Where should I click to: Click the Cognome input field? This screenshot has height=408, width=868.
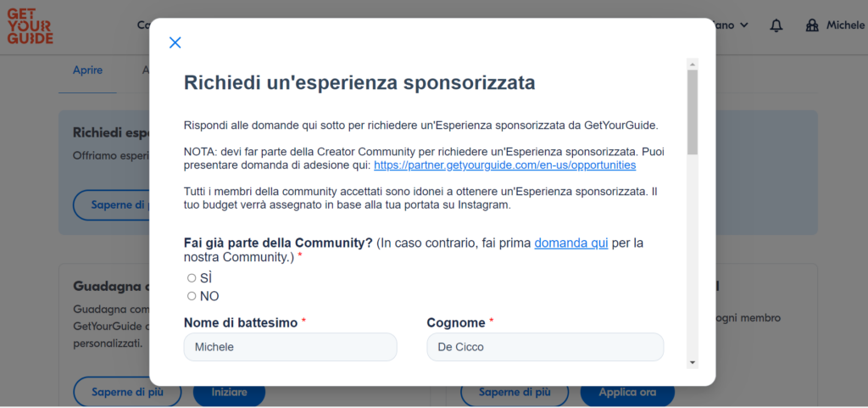pos(545,347)
